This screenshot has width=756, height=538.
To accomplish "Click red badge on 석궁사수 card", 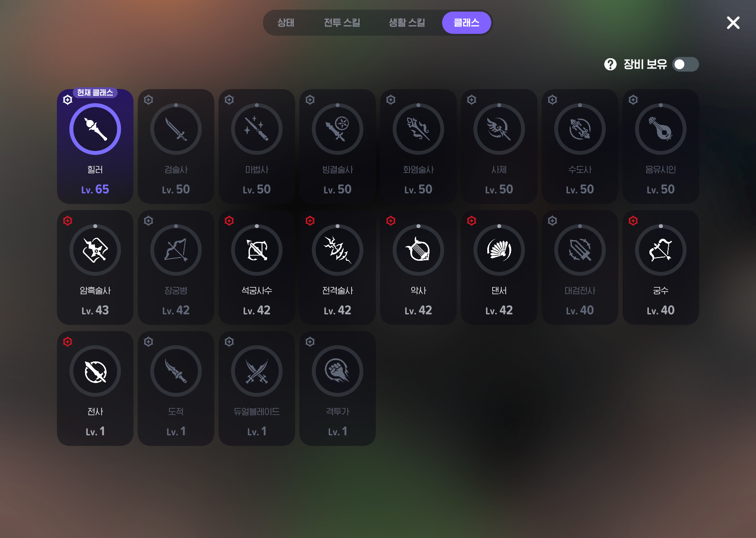I will 229,220.
